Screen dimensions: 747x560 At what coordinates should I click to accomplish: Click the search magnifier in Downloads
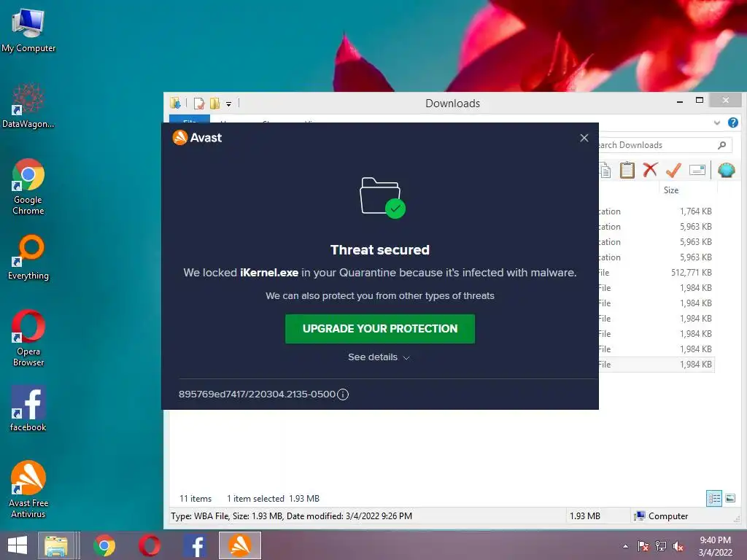[x=722, y=145]
